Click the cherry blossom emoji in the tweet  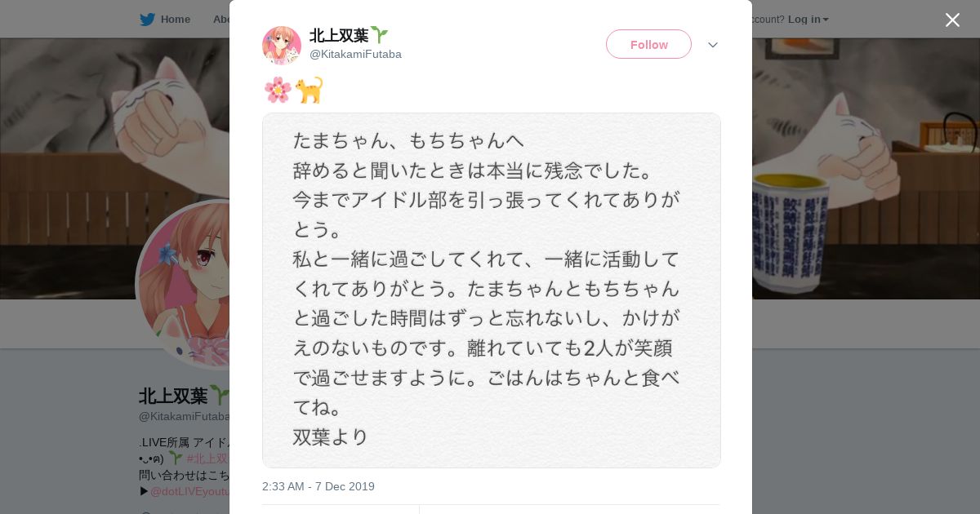278,90
